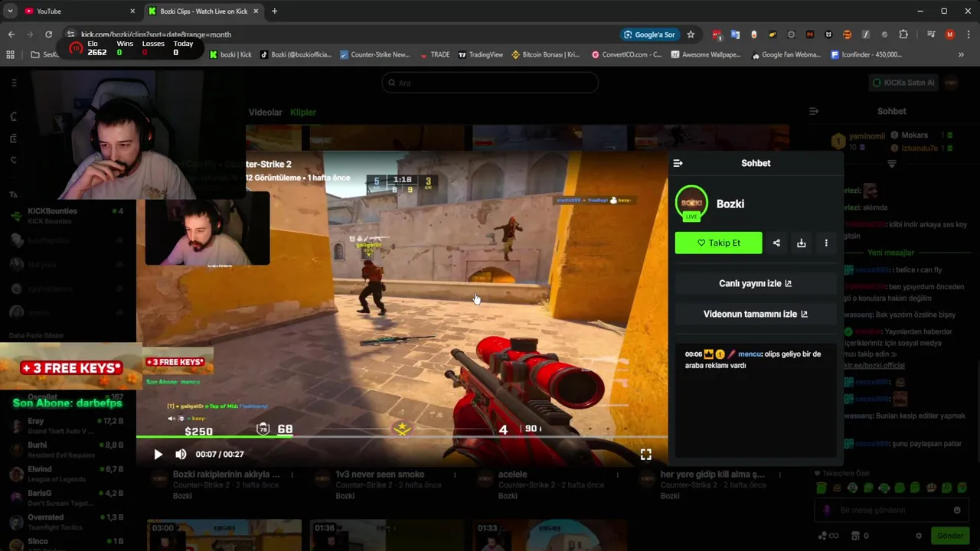The width and height of the screenshot is (980, 551).
Task: Play the clip video
Action: point(158,454)
